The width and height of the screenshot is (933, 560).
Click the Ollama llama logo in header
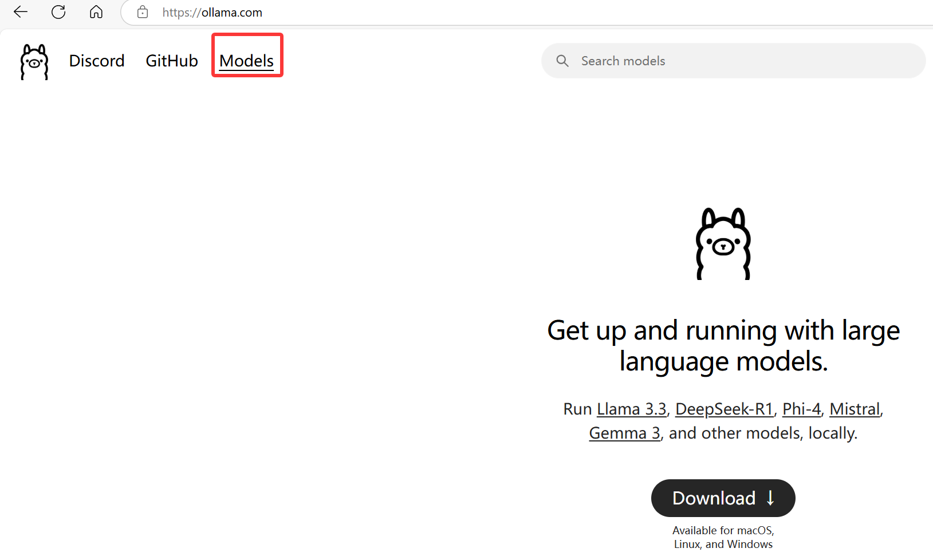pos(34,62)
